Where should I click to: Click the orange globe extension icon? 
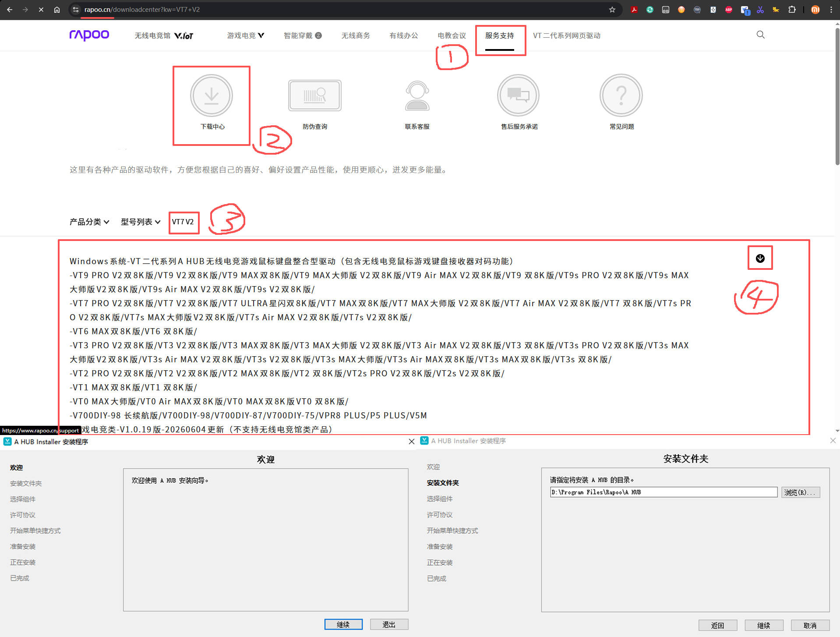pos(681,10)
